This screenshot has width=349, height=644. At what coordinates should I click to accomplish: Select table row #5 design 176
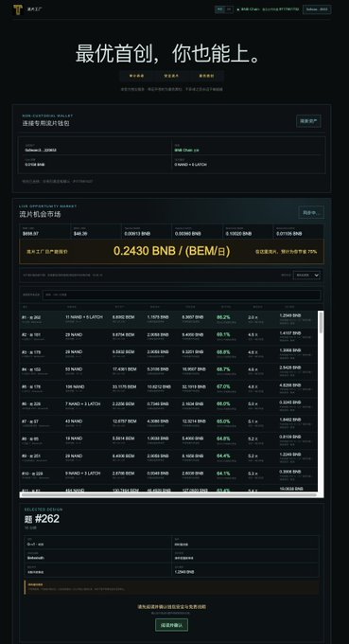click(x=168, y=388)
